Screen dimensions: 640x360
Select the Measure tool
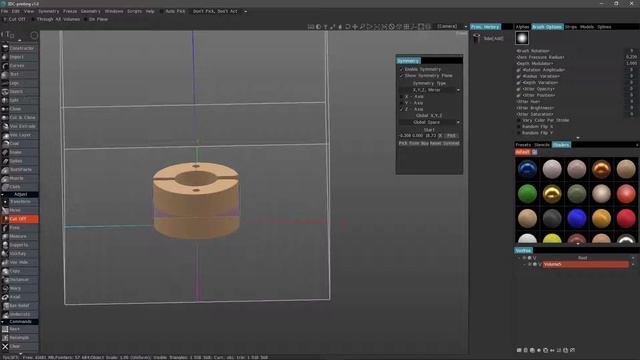20,236
